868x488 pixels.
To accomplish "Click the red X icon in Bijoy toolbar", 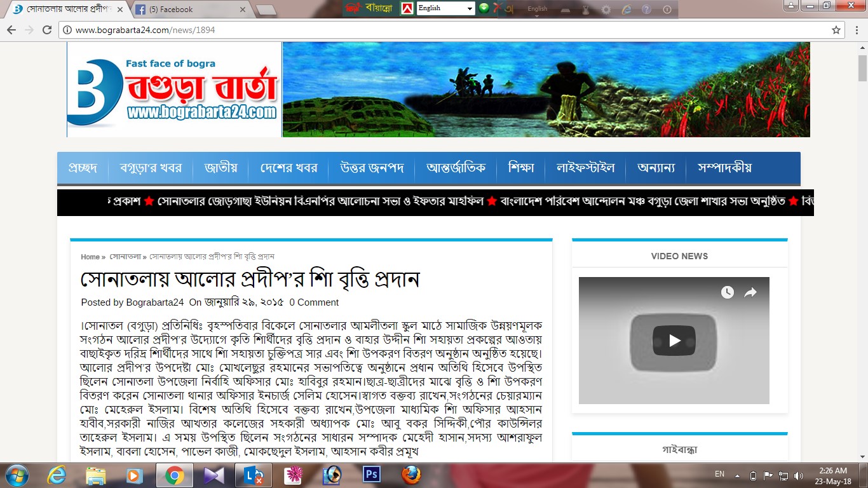I will (498, 8).
